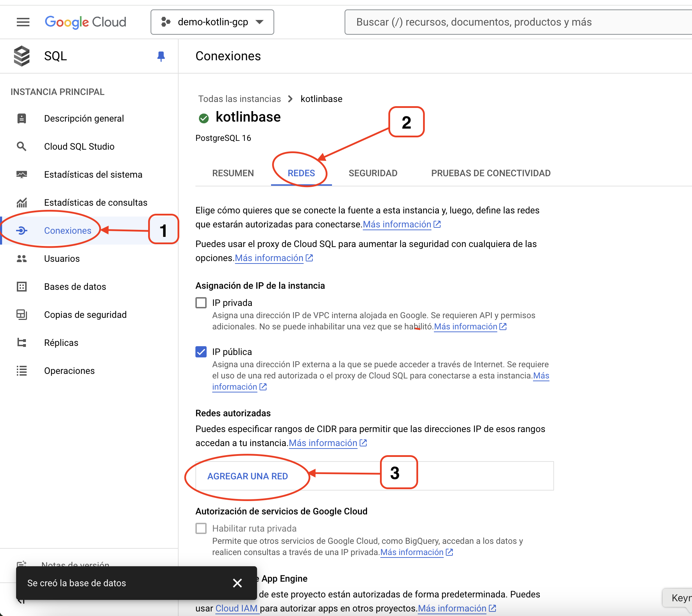Viewport: 692px width, 616px height.
Task: Uncheck the IP pública checkbox
Action: [201, 352]
